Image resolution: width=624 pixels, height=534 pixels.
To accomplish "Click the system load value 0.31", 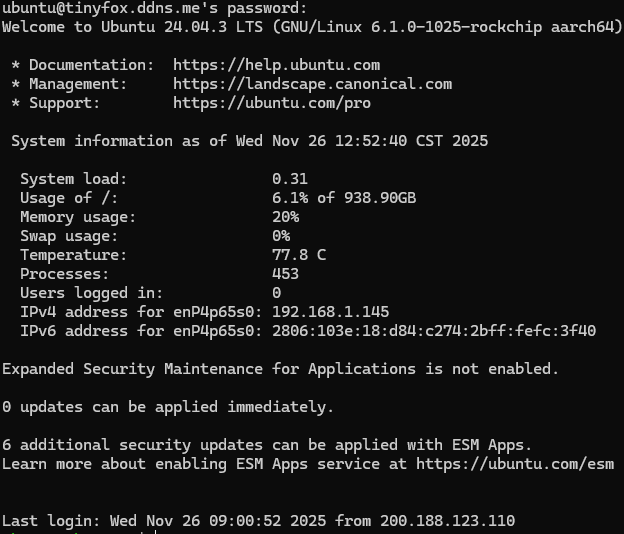I will pyautogui.click(x=290, y=179).
